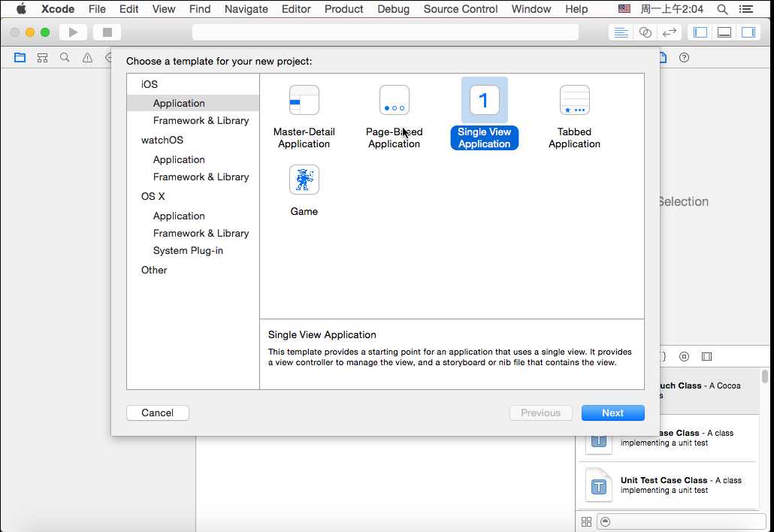Select Framework & Library under watchOS
Image resolution: width=774 pixels, height=532 pixels.
click(x=201, y=177)
